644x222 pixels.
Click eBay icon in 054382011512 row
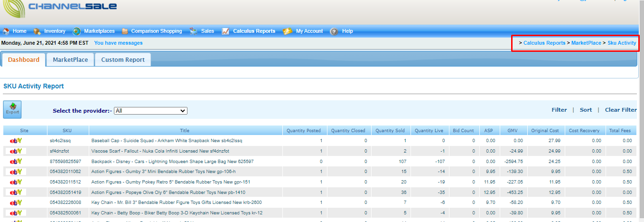click(x=16, y=182)
